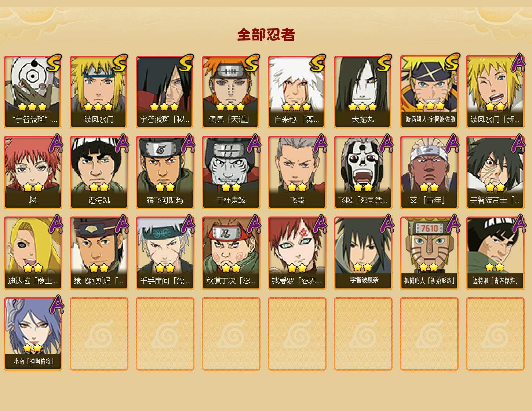This screenshot has width=532, height=411.
Task: Click the A rank badge on 蝎
Action: [x=55, y=143]
